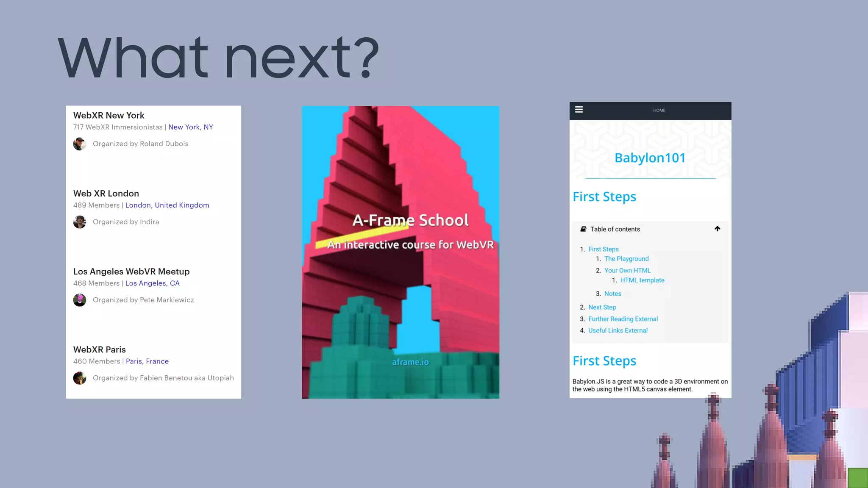Click Roland Dubois organizer avatar
The image size is (868, 488).
(80, 144)
